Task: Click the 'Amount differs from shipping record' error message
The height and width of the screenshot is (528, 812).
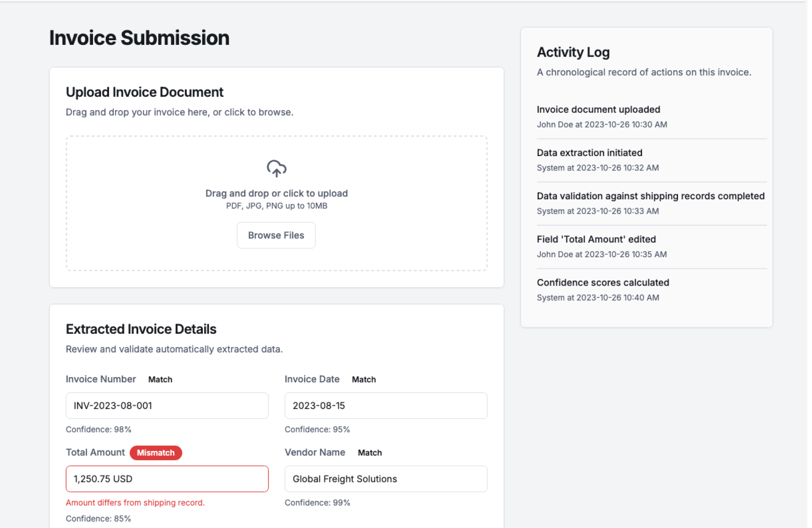Action: pos(135,503)
